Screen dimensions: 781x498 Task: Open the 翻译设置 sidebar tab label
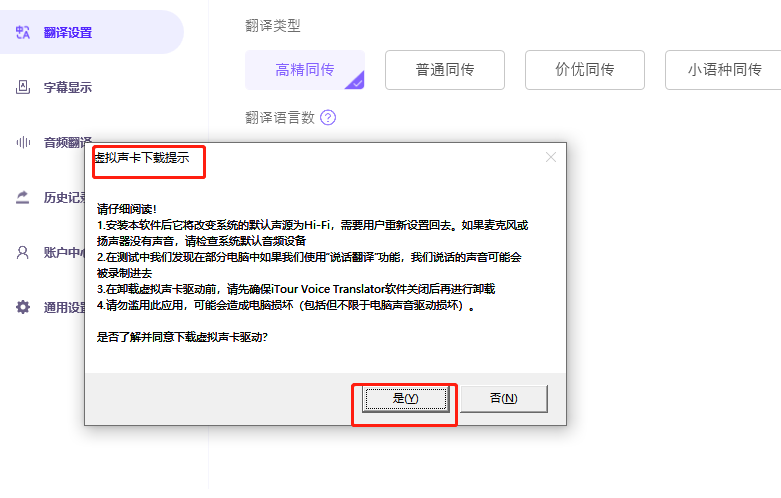68,33
